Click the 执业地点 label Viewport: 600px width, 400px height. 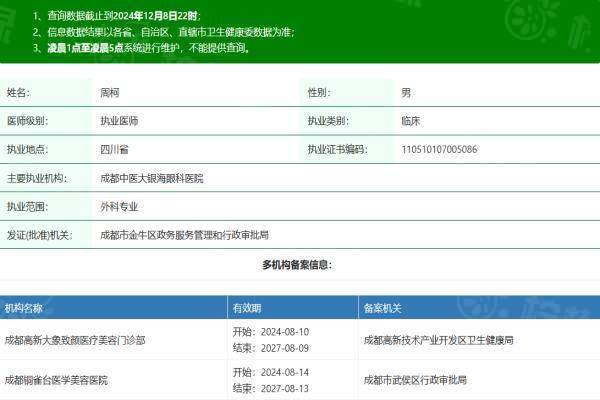tap(28, 149)
